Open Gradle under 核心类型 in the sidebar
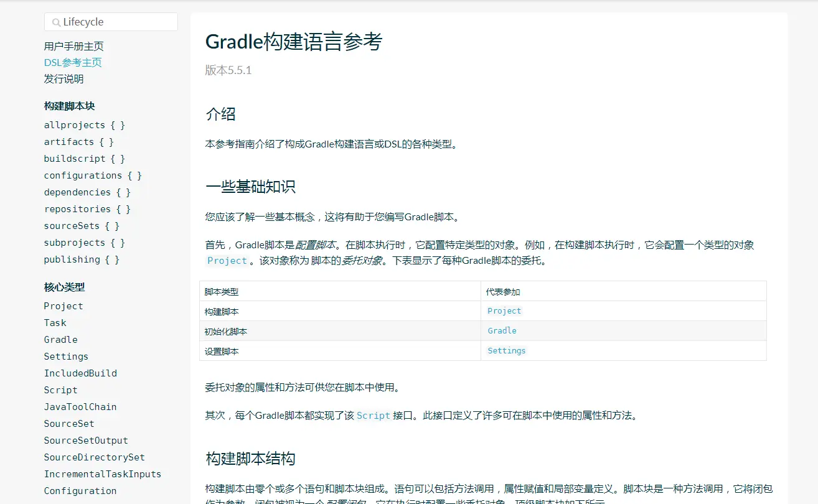This screenshot has width=818, height=504. tap(61, 340)
